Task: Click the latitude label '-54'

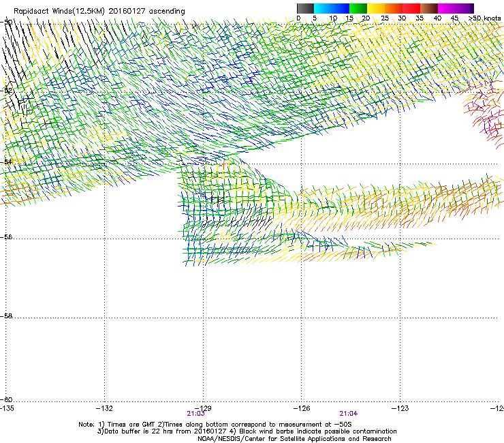Action: coord(6,162)
